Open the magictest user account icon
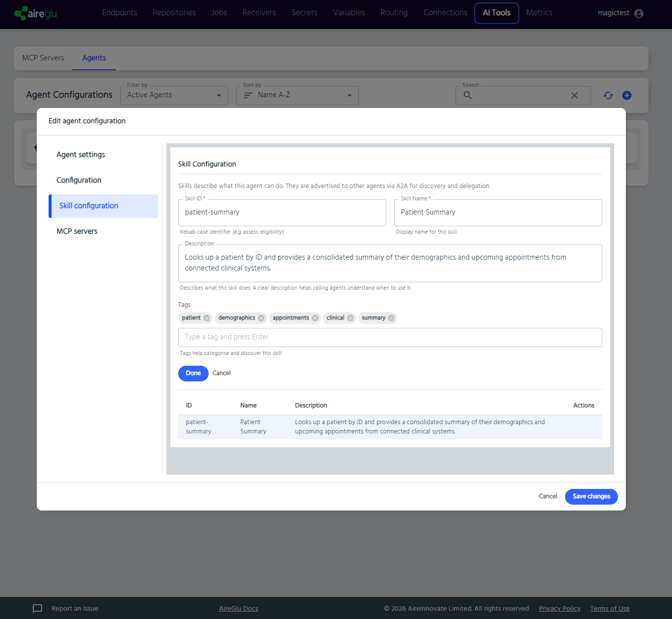Viewport: 672px width, 619px height. tap(639, 13)
